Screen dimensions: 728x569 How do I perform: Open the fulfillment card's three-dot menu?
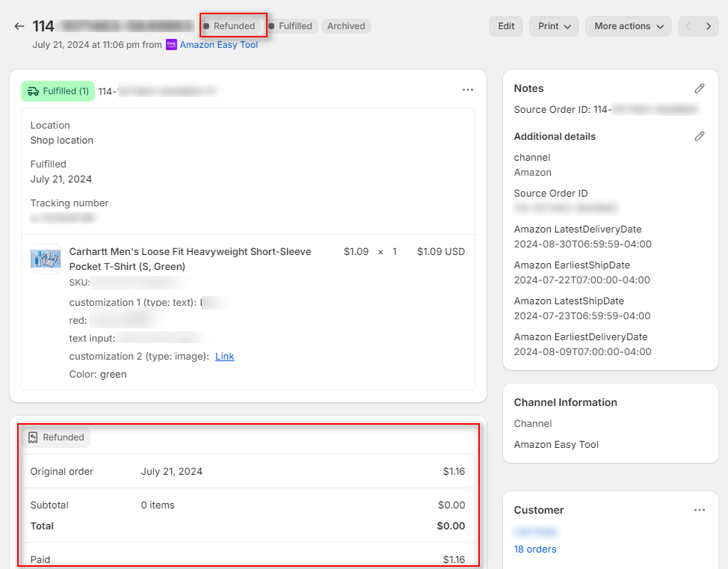[468, 90]
